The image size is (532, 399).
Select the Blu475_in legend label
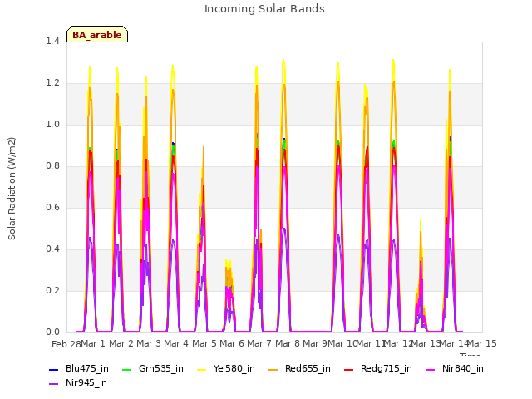(87, 369)
